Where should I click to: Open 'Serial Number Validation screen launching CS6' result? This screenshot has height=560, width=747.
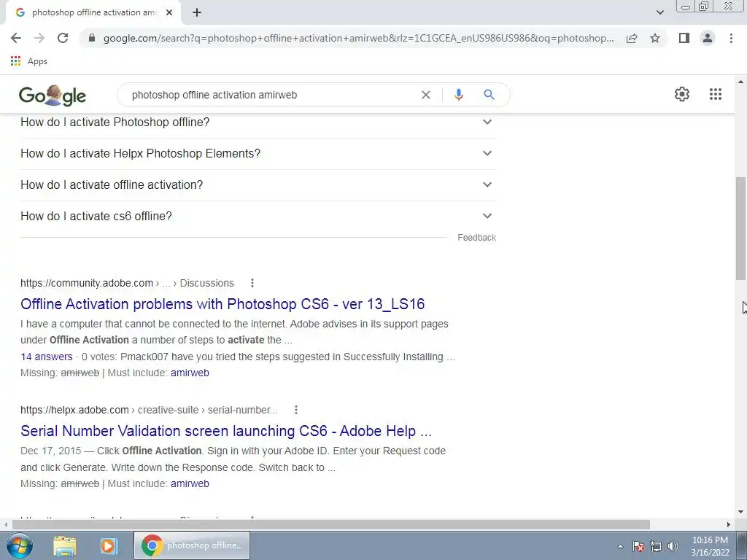pyautogui.click(x=226, y=431)
